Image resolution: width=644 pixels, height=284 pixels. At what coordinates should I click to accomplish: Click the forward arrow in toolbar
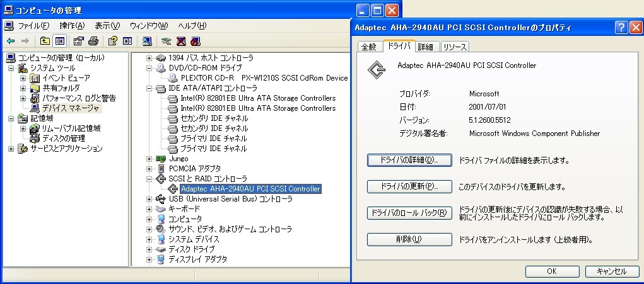25,41
